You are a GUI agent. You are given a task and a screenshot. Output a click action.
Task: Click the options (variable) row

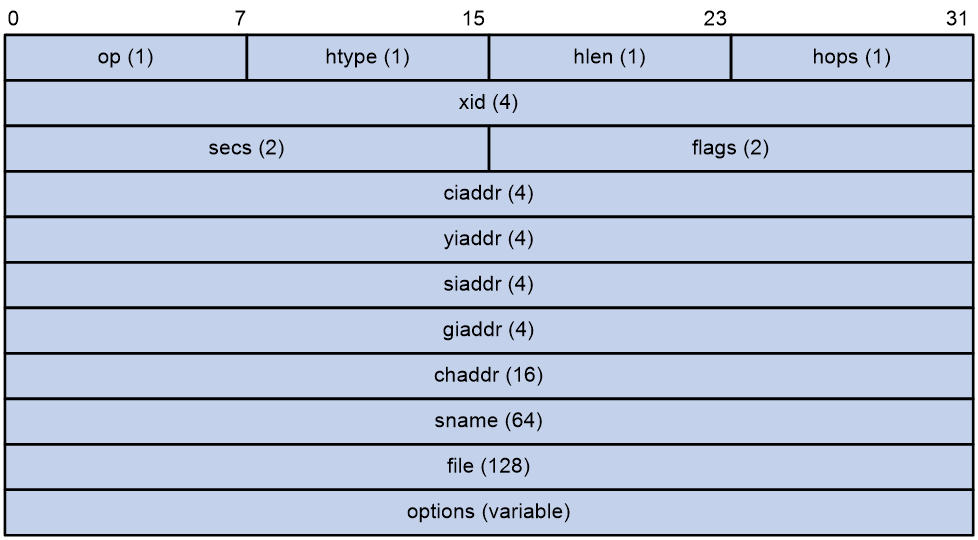coord(489,513)
